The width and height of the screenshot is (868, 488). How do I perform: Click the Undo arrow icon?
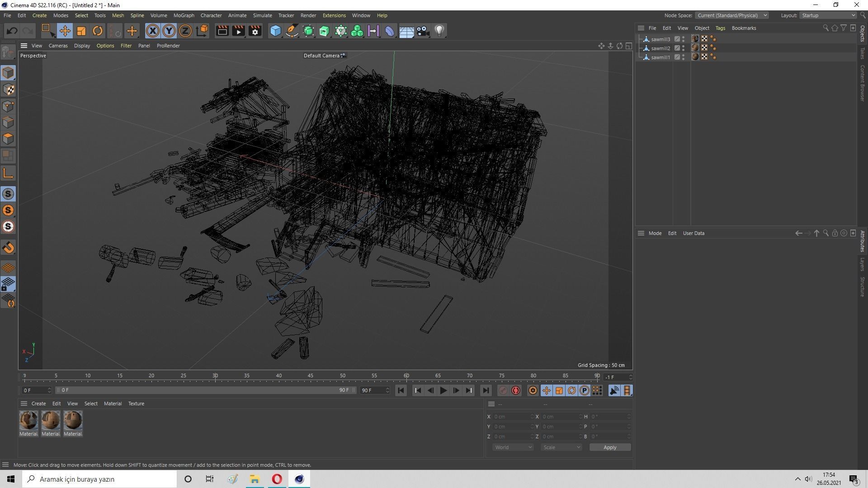(x=12, y=31)
